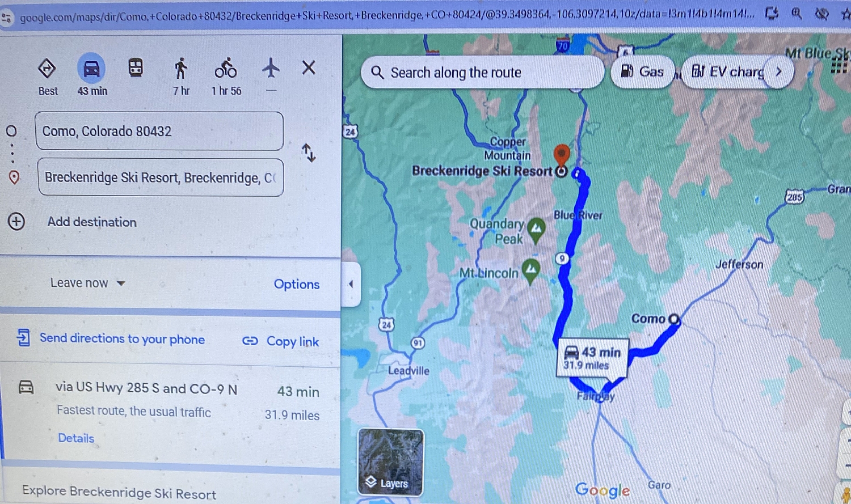Click Send directions to your phone
This screenshot has width=851, height=504.
tap(111, 338)
